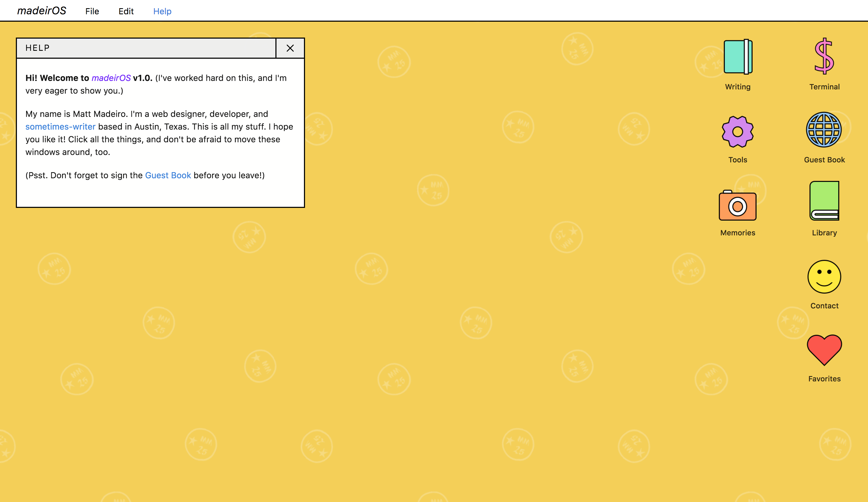Click the Help menu item
Screen dimensions: 868x502
[162, 11]
